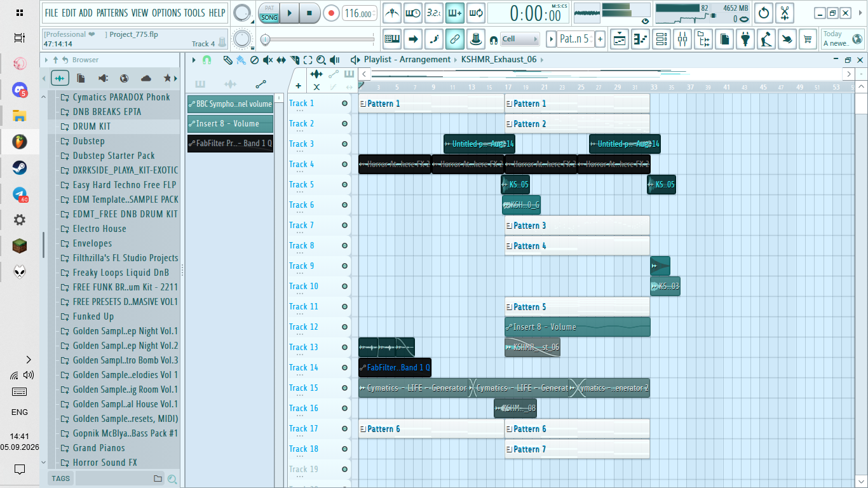Select the Mute tool in playlist
The height and width of the screenshot is (488, 868).
click(268, 60)
